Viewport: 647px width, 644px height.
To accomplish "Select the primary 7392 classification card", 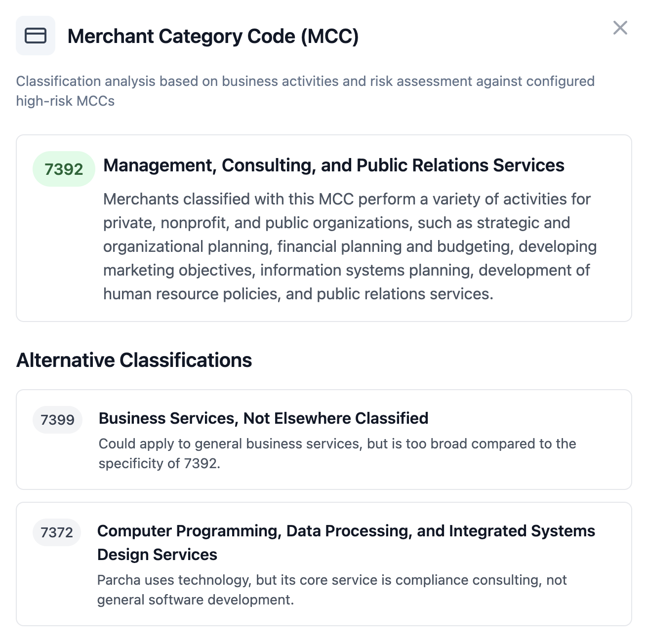I will click(x=324, y=228).
